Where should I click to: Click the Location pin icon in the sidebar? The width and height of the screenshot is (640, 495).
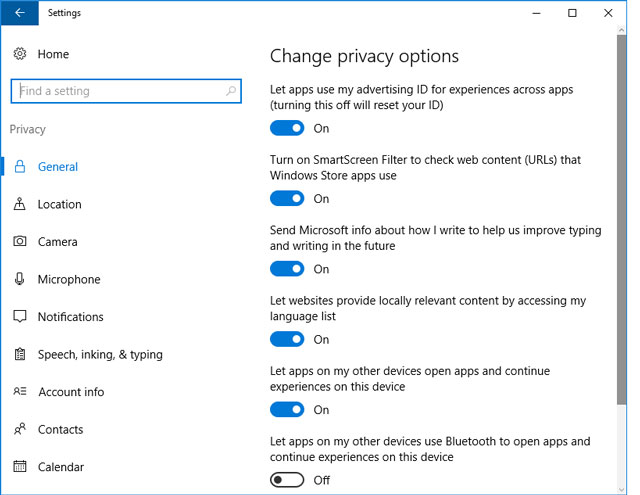point(19,204)
